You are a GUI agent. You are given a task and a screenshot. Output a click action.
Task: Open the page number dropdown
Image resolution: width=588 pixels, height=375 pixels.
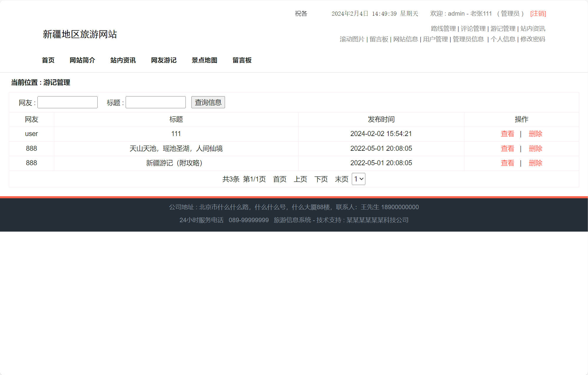358,179
